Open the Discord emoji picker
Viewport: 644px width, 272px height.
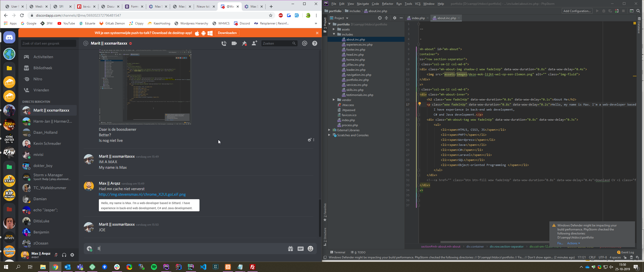pos(310,249)
